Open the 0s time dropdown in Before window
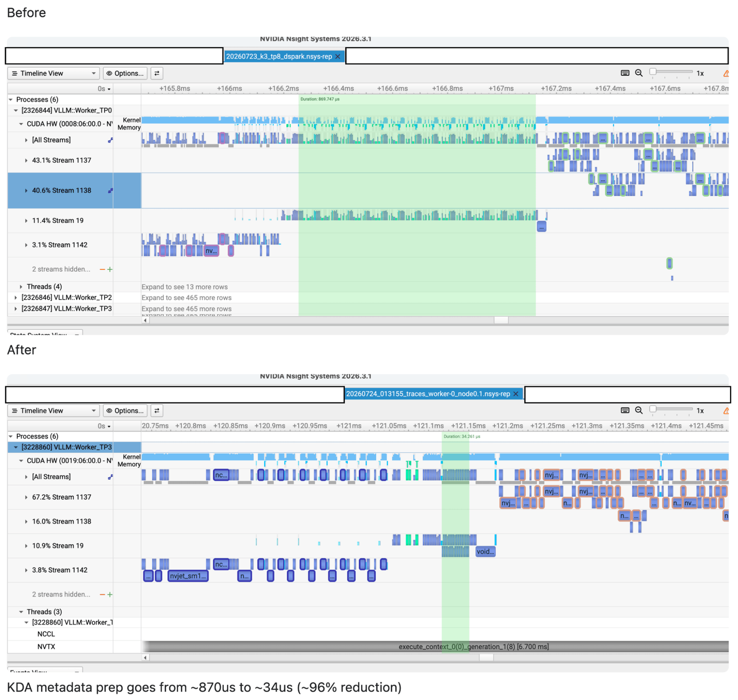The width and height of the screenshot is (738, 700). pos(104,89)
